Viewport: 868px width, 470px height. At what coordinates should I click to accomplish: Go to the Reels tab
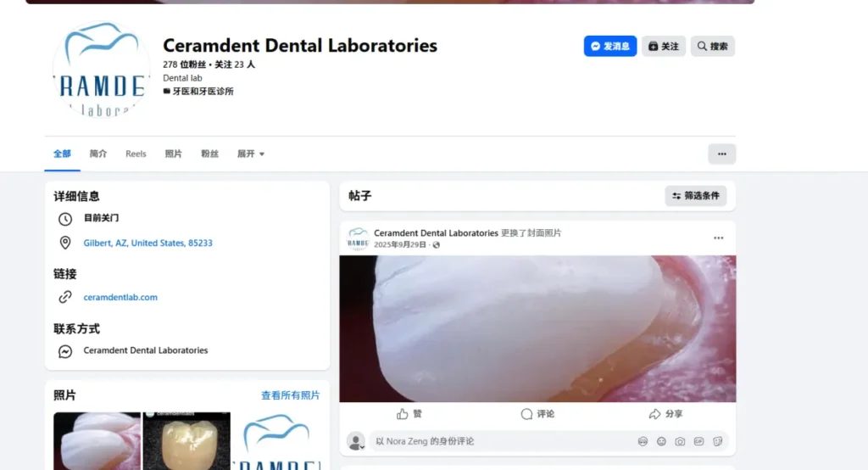click(136, 154)
